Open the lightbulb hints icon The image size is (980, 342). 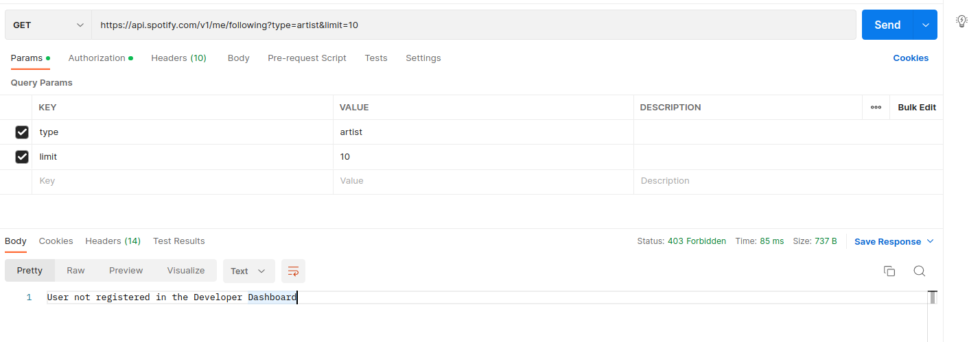point(961,21)
